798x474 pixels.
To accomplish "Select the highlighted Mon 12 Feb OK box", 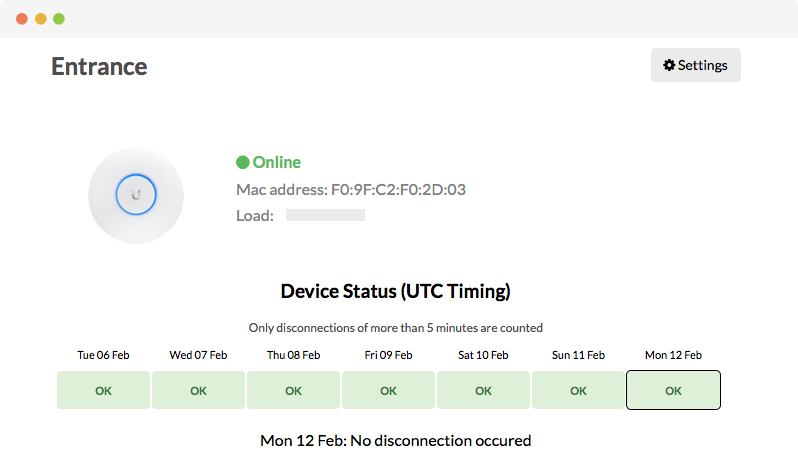I will point(673,390).
